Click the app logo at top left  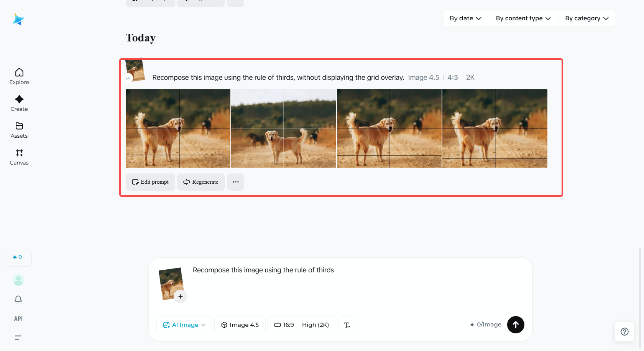click(18, 19)
